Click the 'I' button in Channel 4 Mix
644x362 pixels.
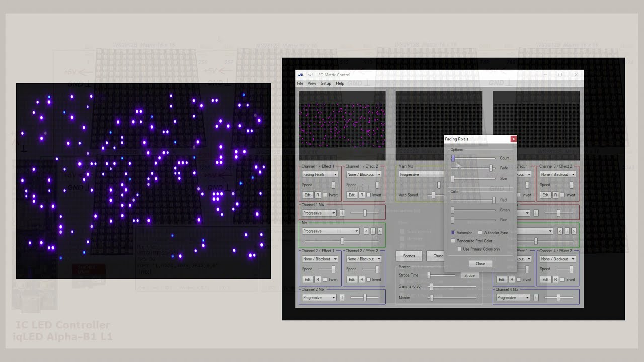tap(536, 298)
